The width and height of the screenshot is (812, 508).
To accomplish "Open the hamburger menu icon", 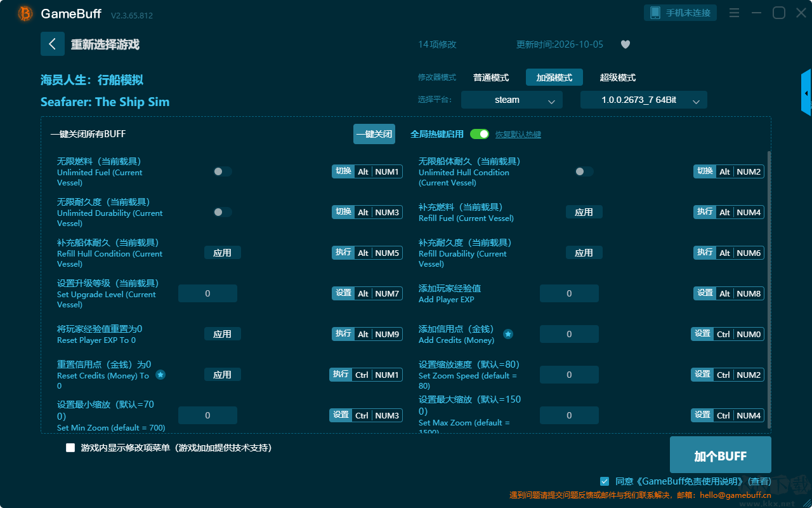I will 734,13.
